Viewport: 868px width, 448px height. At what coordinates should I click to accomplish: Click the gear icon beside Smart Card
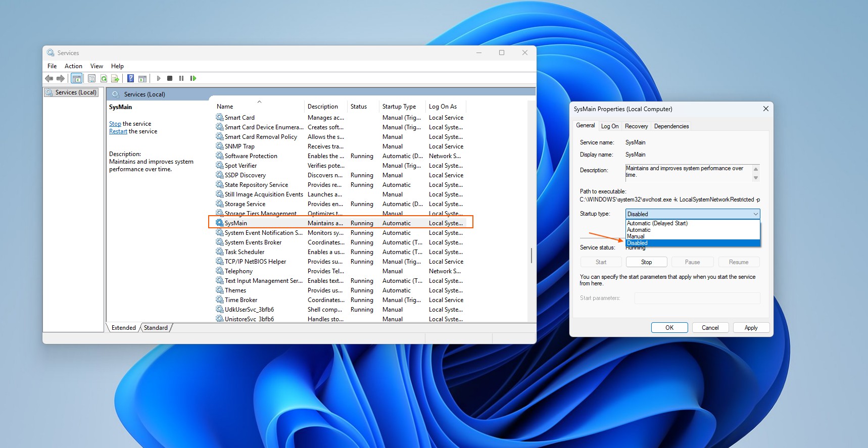coord(220,117)
